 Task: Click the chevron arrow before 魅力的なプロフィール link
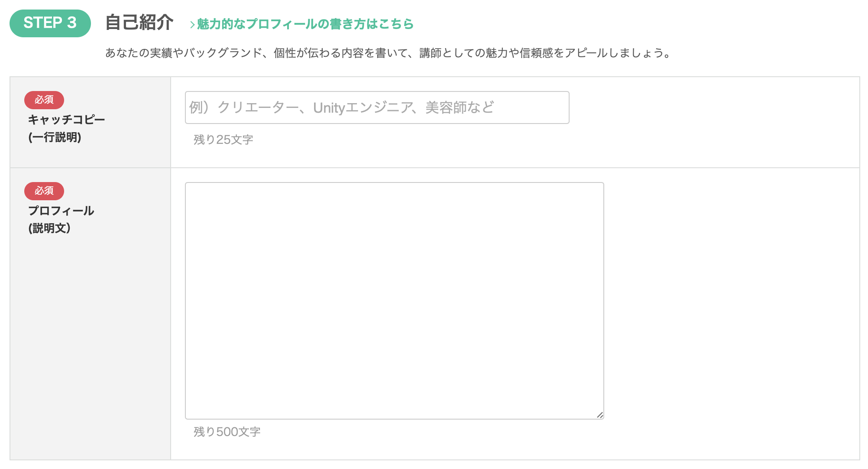[x=192, y=25]
